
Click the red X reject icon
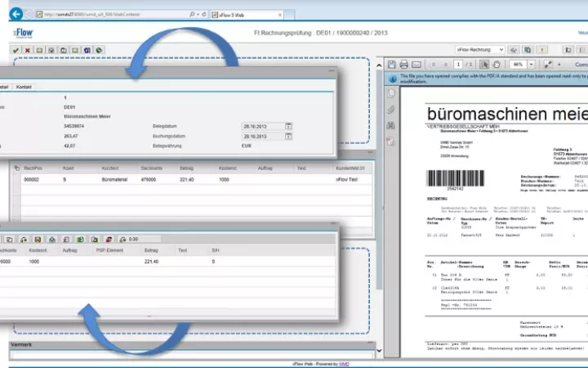(28, 50)
